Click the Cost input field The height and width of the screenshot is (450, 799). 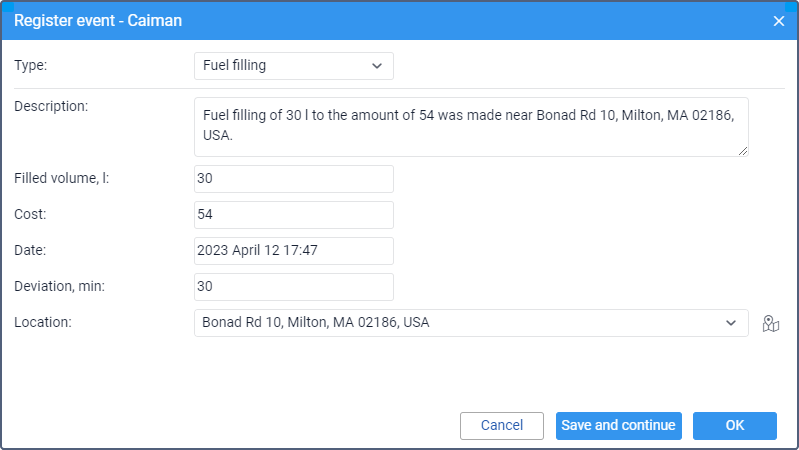point(294,215)
